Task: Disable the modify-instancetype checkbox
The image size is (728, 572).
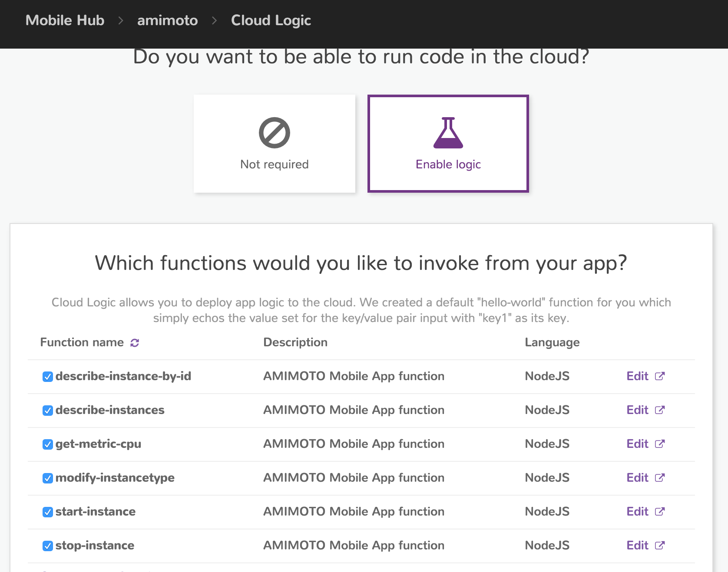Action: pos(48,478)
